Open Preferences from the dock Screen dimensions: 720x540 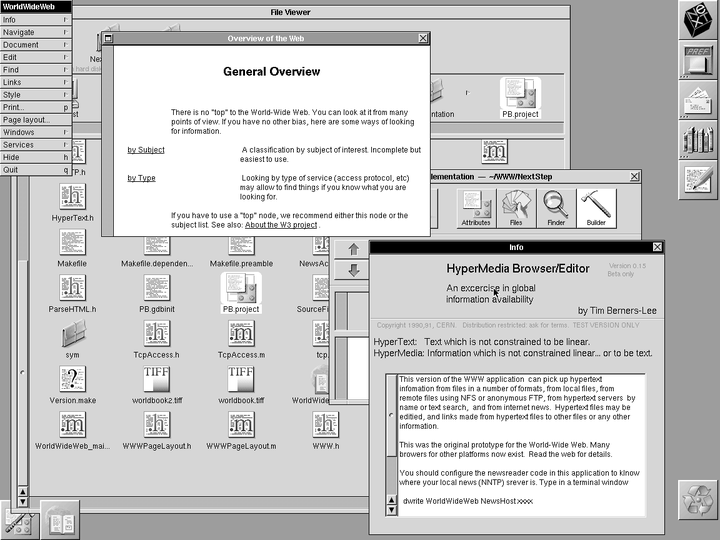tap(697, 60)
